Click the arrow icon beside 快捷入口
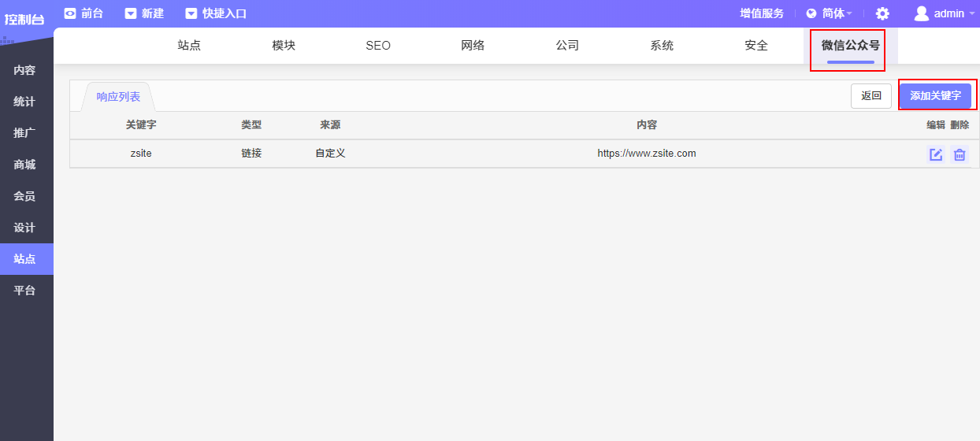 coord(191,13)
